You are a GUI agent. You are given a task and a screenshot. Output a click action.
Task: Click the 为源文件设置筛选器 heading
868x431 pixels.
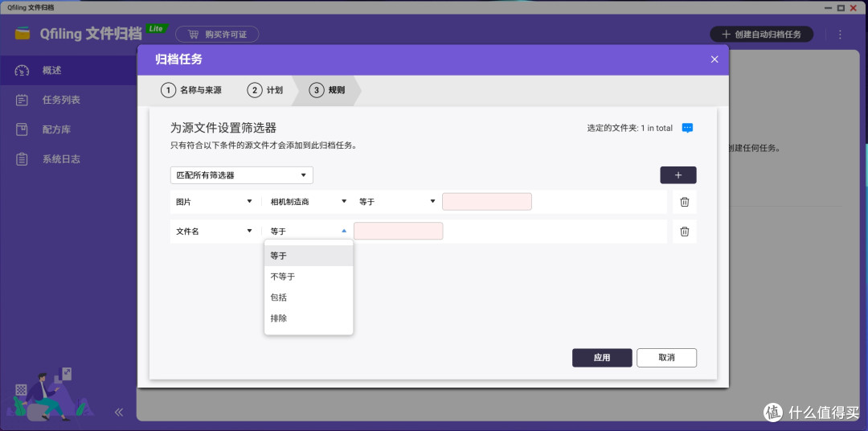(x=223, y=128)
